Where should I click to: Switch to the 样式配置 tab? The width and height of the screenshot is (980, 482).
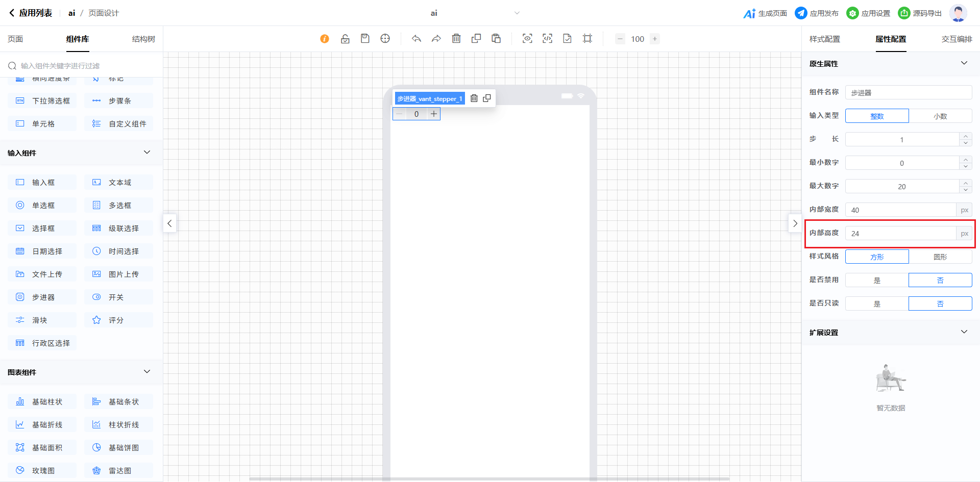coord(824,39)
